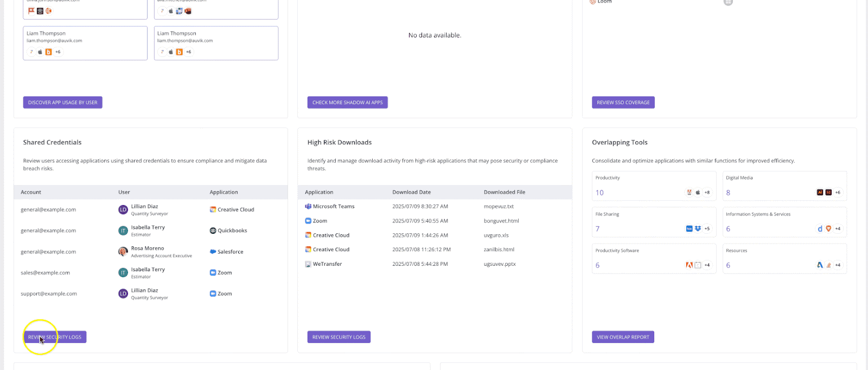This screenshot has width=868, height=370.
Task: Expand the +5 apps in File Sharing
Action: (707, 229)
